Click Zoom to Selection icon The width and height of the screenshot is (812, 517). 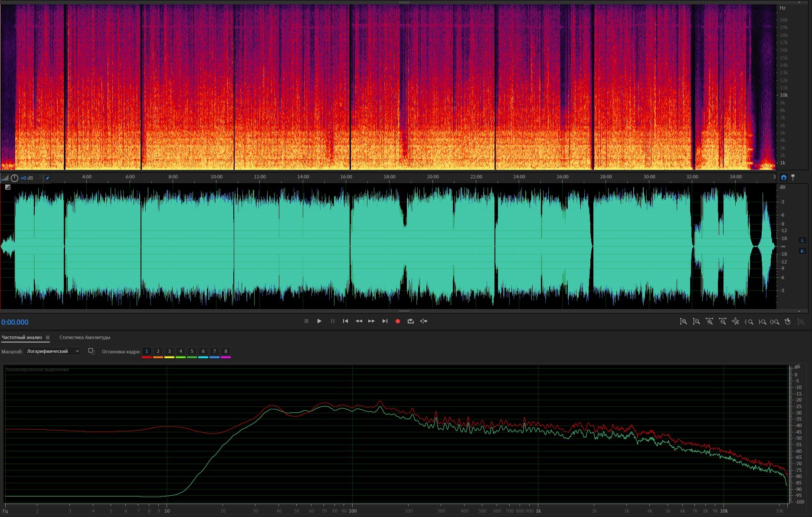click(775, 322)
